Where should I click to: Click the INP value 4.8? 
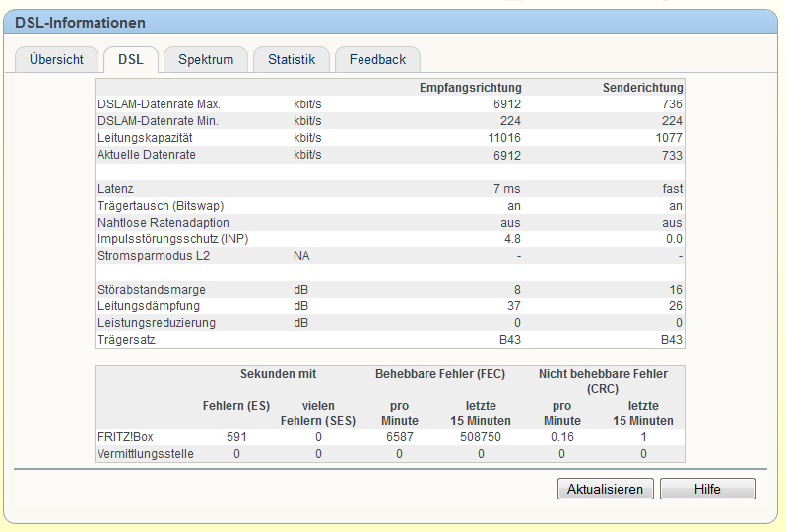point(512,239)
